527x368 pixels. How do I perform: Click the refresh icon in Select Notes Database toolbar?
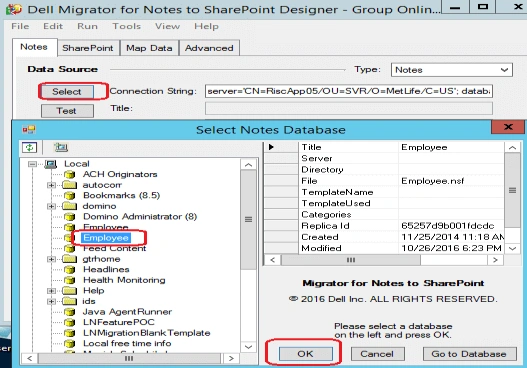coord(29,147)
